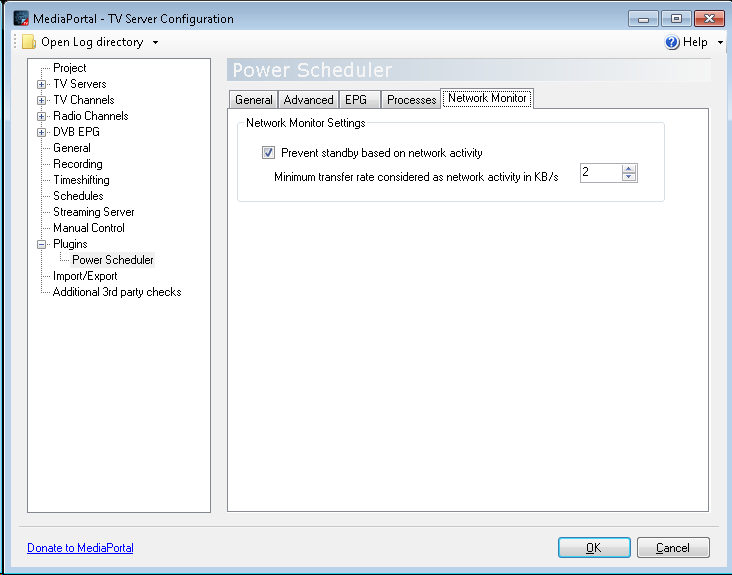
Task: Expand the DVB EPG tree node
Action: 42,133
